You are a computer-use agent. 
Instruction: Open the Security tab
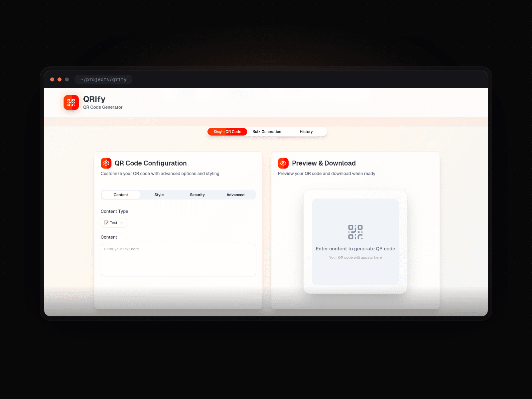coord(197,195)
